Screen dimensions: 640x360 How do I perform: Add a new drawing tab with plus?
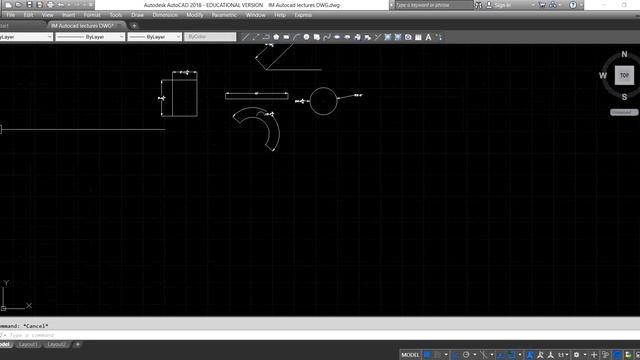pos(134,26)
